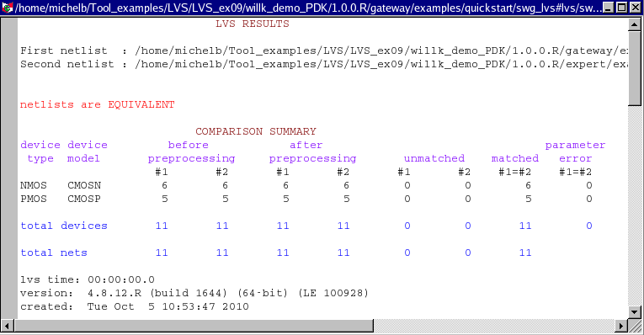This screenshot has height=335, width=644.
Task: Minimize the LVS results window
Action: click(609, 8)
